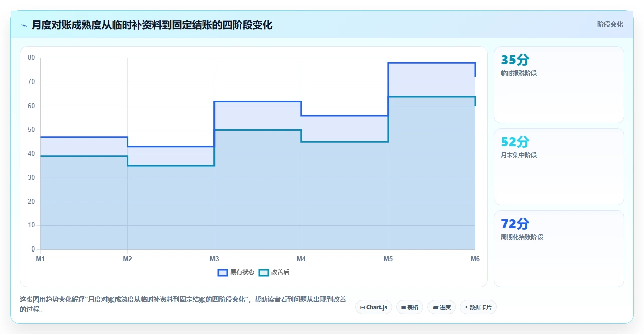
Task: Click the 20 y-axis tick label
Action: click(31, 202)
